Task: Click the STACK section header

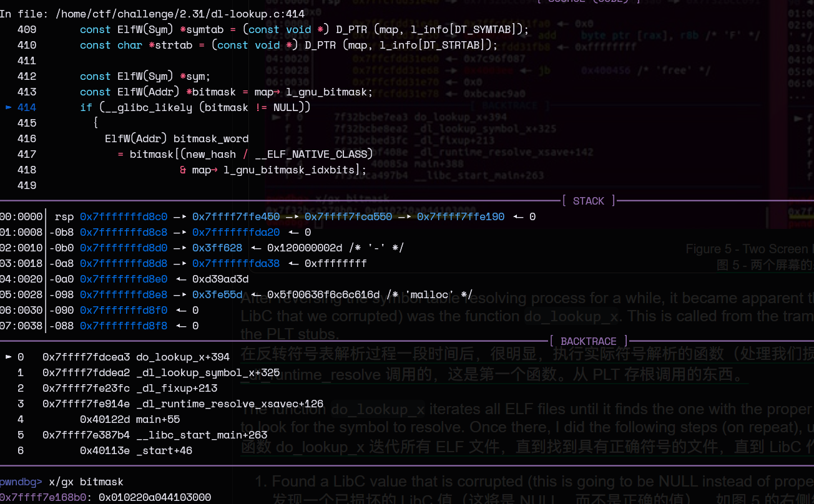Action: (589, 201)
